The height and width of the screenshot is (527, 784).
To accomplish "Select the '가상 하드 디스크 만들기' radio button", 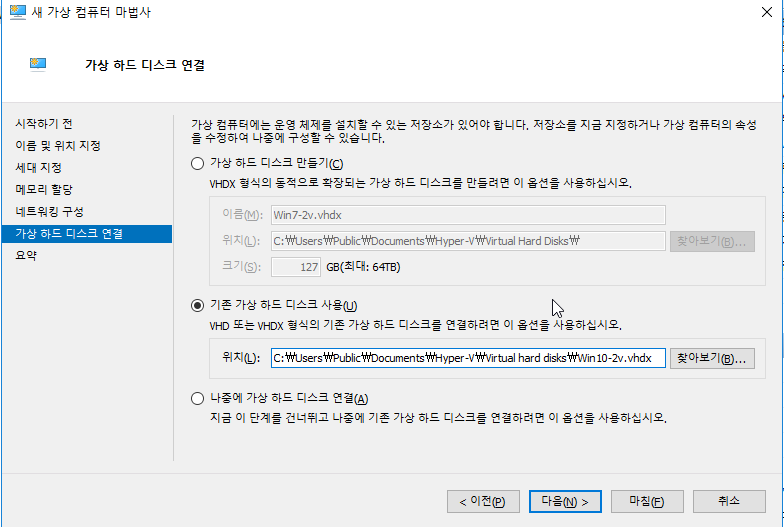I will coord(198,164).
